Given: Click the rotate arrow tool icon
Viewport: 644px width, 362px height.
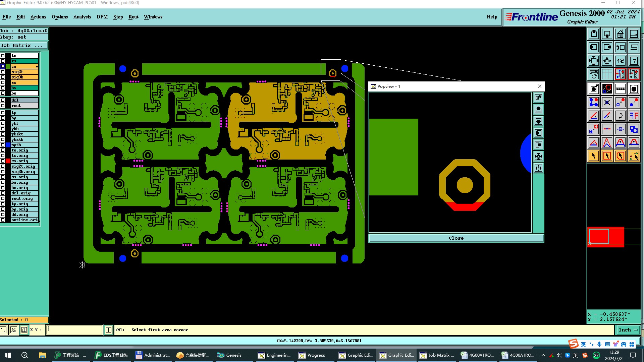Looking at the screenshot, I should pyautogui.click(x=620, y=116).
